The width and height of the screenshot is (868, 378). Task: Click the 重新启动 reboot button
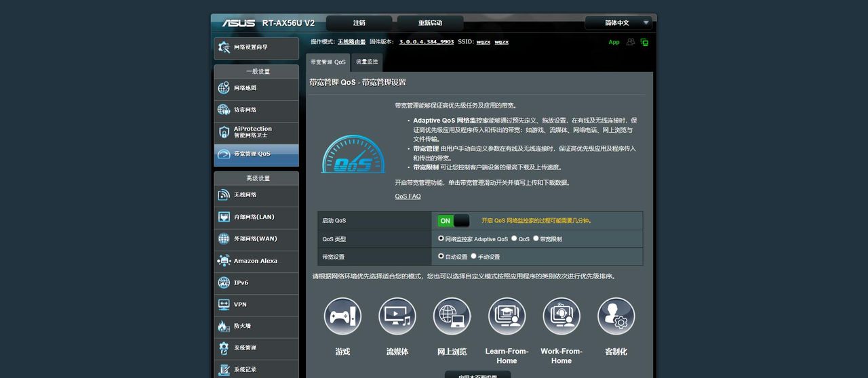[x=430, y=23]
